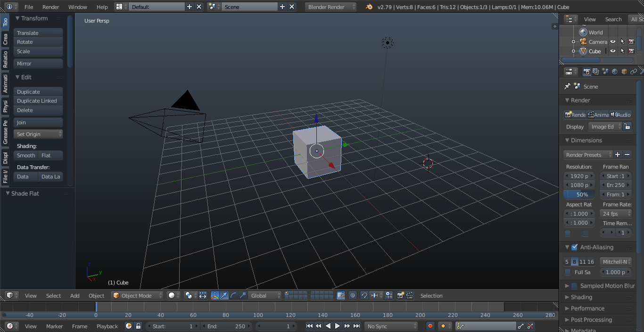644x332 pixels.
Task: Click the Blender logo in the info bar
Action: coord(369,7)
